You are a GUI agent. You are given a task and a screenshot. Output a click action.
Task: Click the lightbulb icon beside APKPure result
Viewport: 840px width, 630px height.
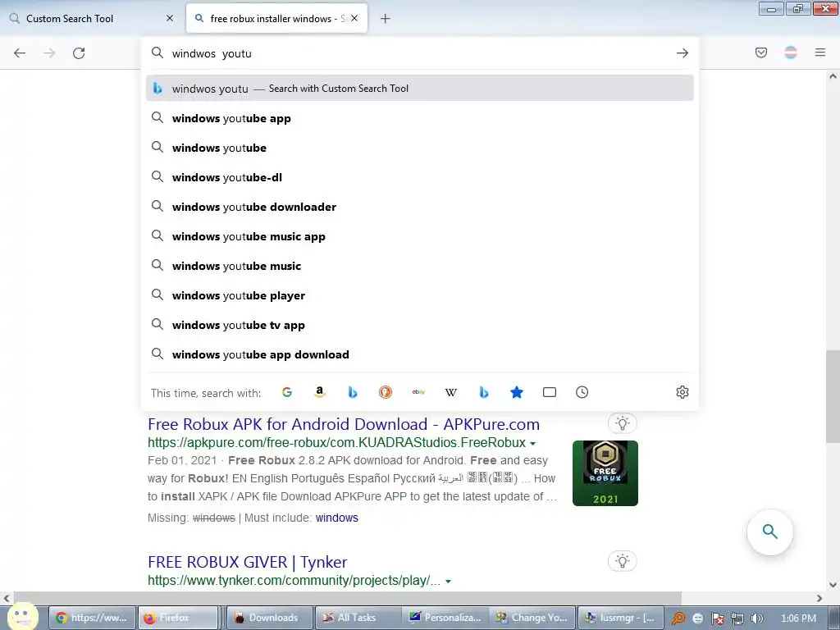pyautogui.click(x=623, y=423)
